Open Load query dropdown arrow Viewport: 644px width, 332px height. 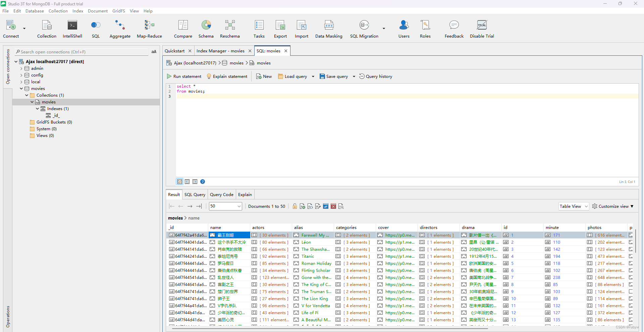[x=313, y=77]
